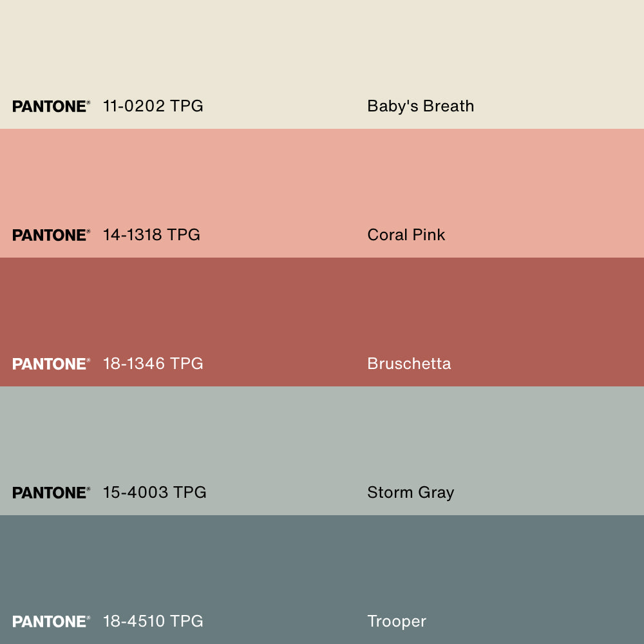Click the "Bruschetta" color name
The image size is (644, 644).
coord(409,364)
